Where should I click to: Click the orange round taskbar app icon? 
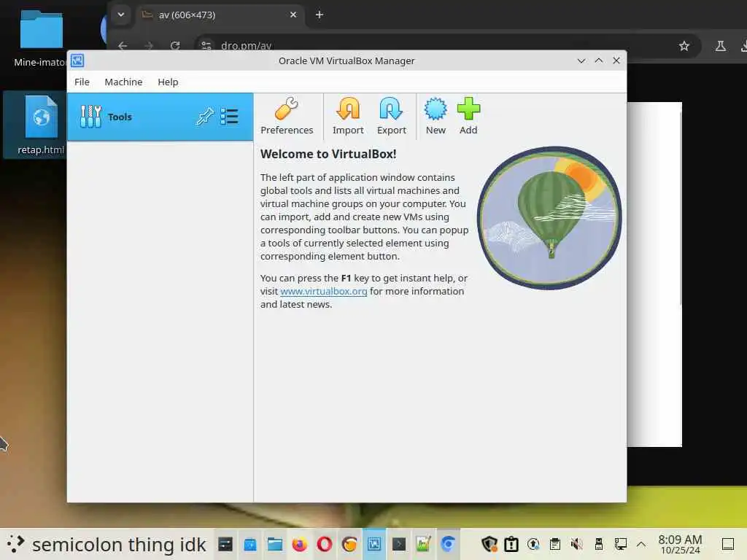[349, 544]
